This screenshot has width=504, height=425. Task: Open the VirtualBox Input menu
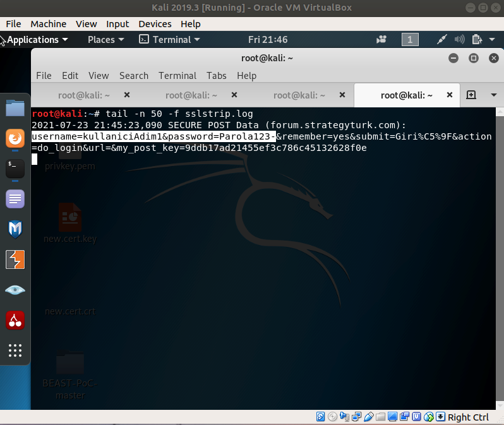(117, 24)
